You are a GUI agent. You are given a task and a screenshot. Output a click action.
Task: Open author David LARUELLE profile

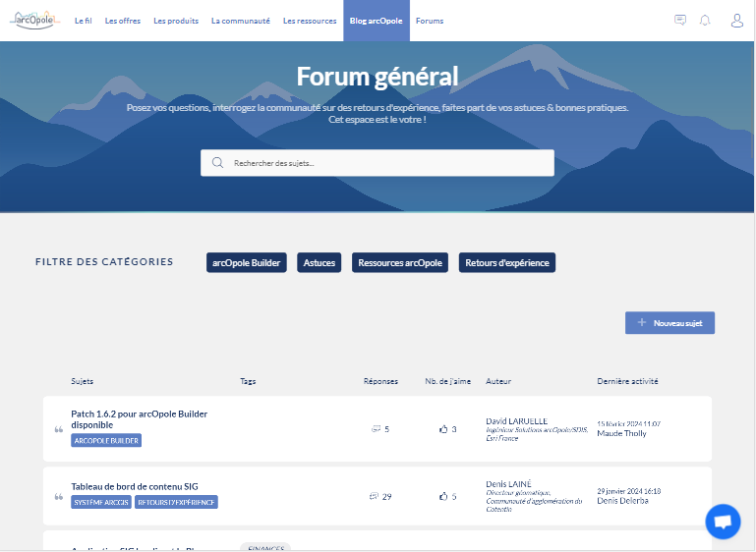[516, 421]
